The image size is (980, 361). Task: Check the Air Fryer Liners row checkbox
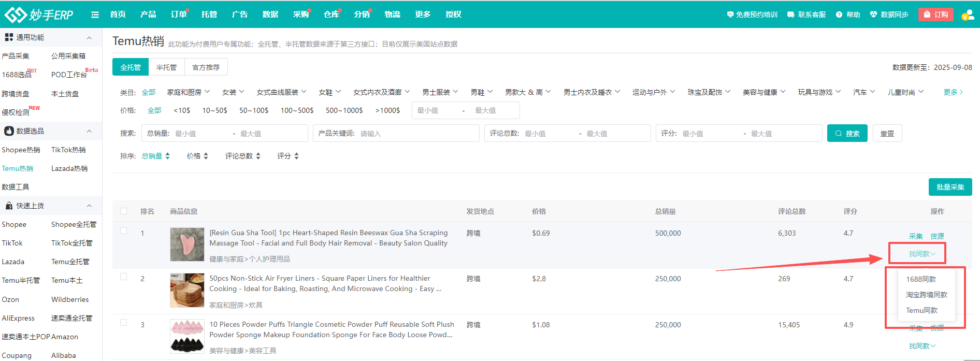click(x=123, y=277)
